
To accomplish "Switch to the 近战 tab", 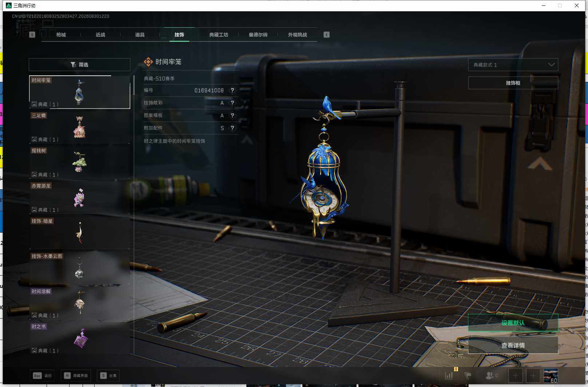I will [100, 35].
